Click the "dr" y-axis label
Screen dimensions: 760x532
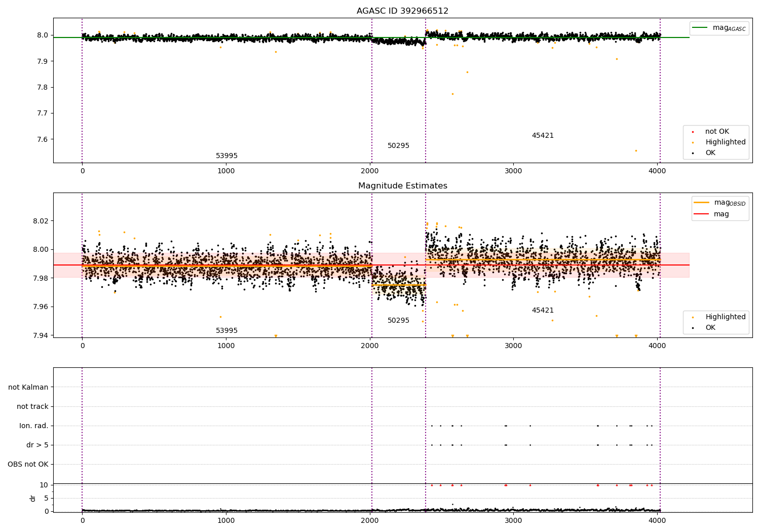(x=33, y=498)
